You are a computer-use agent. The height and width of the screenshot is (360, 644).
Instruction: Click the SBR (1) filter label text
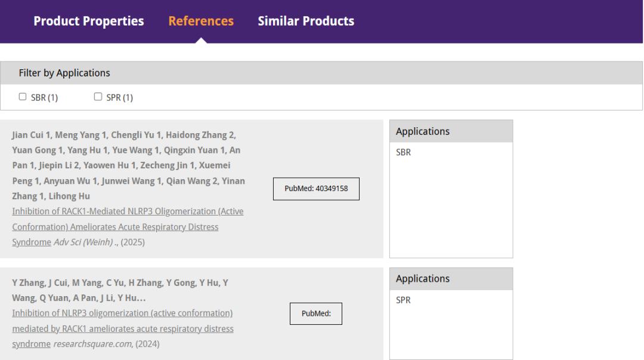[45, 97]
